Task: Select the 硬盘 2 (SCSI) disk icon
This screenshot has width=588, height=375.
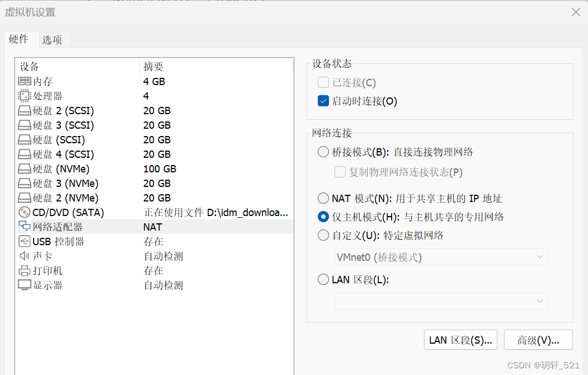Action: [25, 111]
